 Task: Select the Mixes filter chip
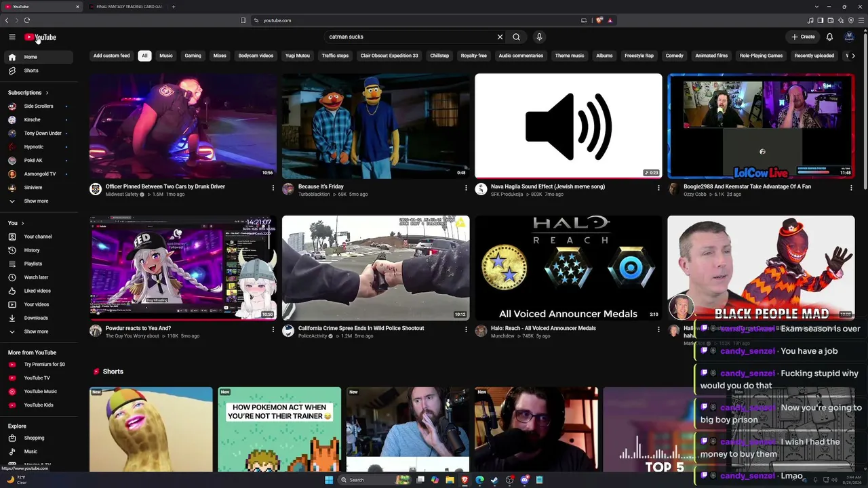click(220, 56)
